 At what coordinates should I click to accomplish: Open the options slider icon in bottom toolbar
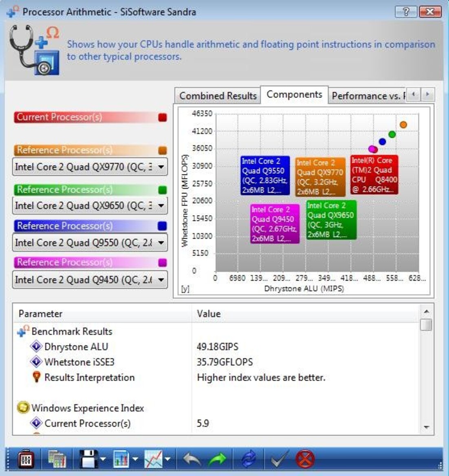[26, 459]
